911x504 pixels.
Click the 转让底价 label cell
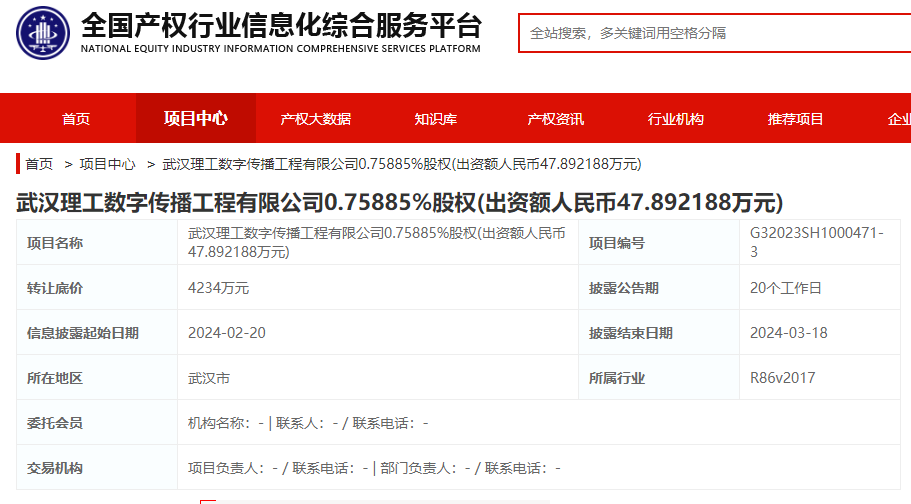(97, 288)
